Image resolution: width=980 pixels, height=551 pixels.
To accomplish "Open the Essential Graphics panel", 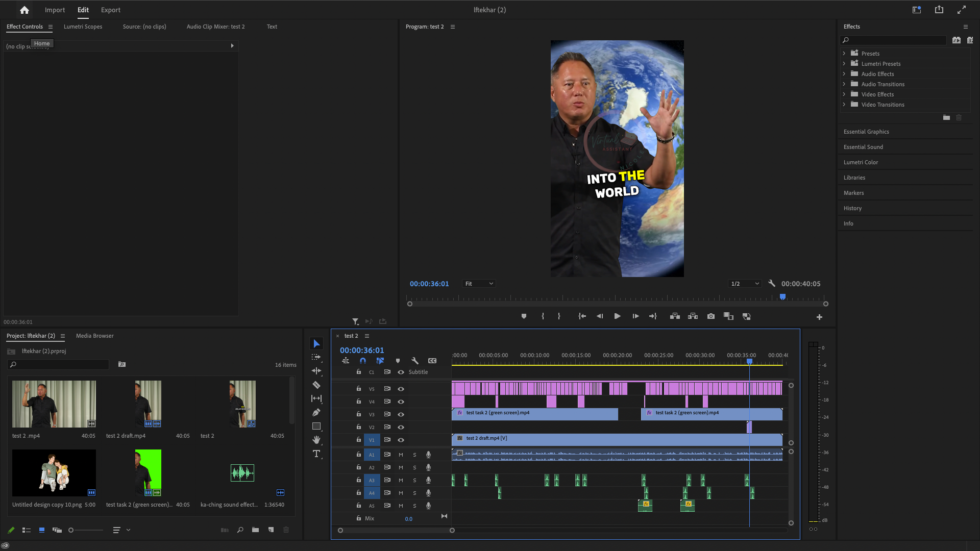I will (866, 132).
